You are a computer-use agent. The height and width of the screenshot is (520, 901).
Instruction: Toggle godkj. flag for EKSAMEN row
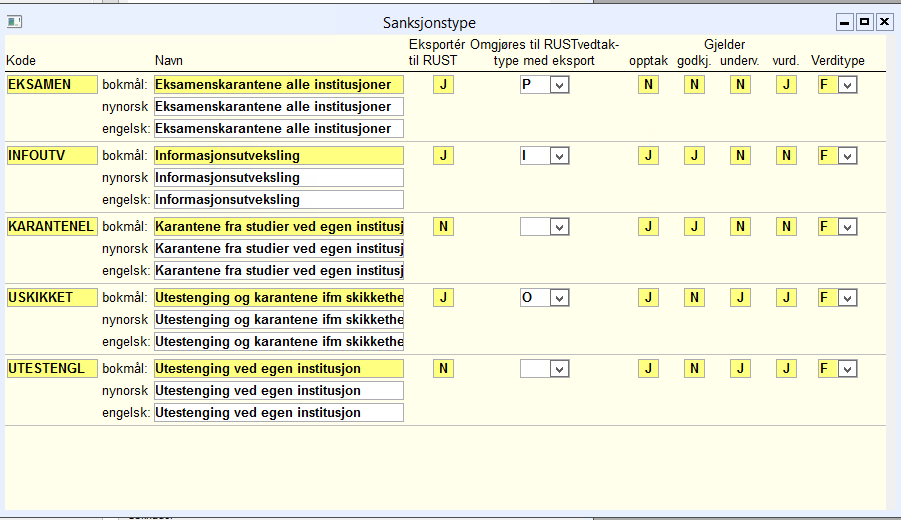(694, 84)
